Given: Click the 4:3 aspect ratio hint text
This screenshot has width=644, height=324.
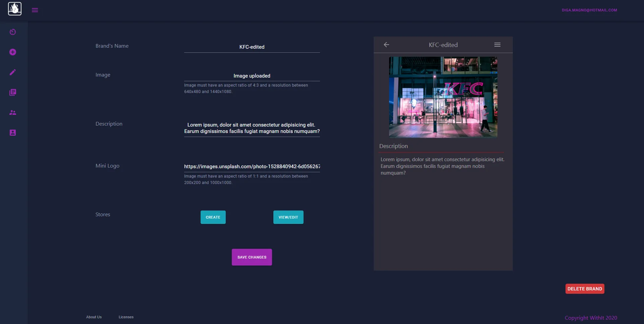Looking at the screenshot, I should coord(246,88).
